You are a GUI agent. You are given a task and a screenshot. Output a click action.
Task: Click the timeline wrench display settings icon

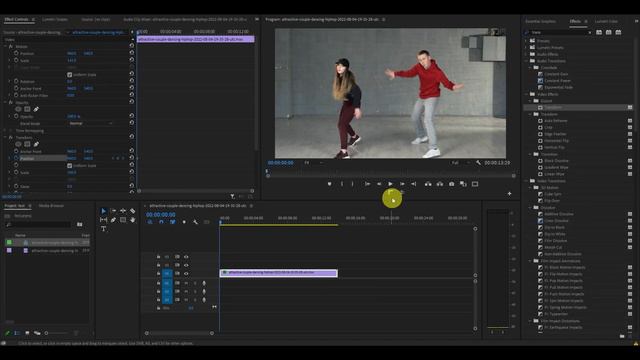[196, 222]
